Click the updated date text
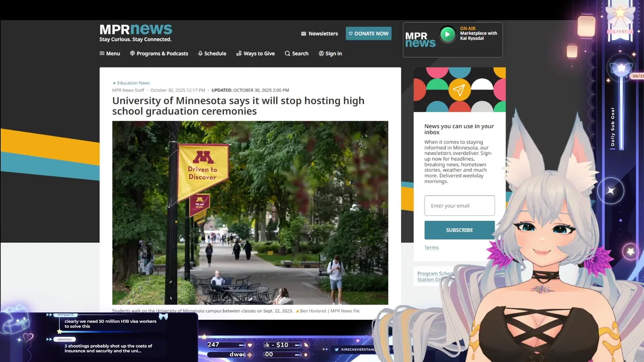 click(250, 90)
